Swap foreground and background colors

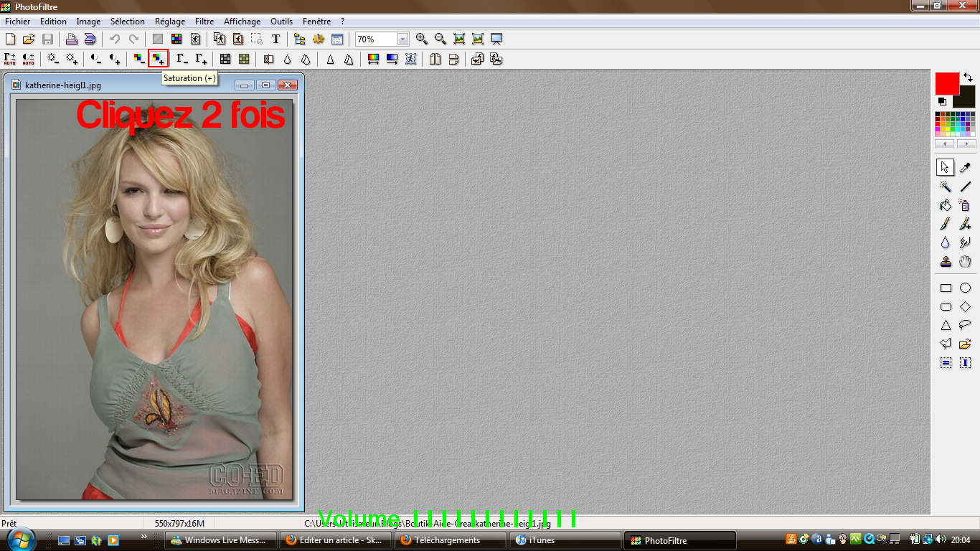(x=968, y=77)
